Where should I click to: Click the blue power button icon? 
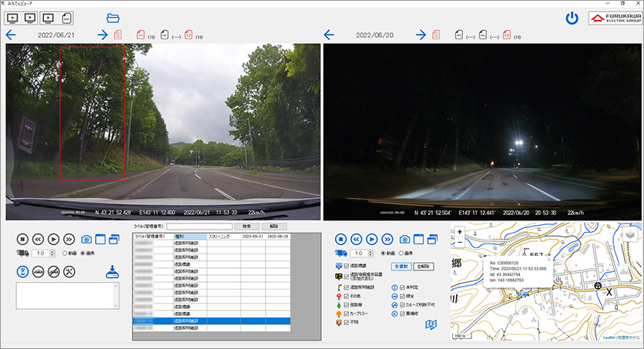(x=571, y=18)
